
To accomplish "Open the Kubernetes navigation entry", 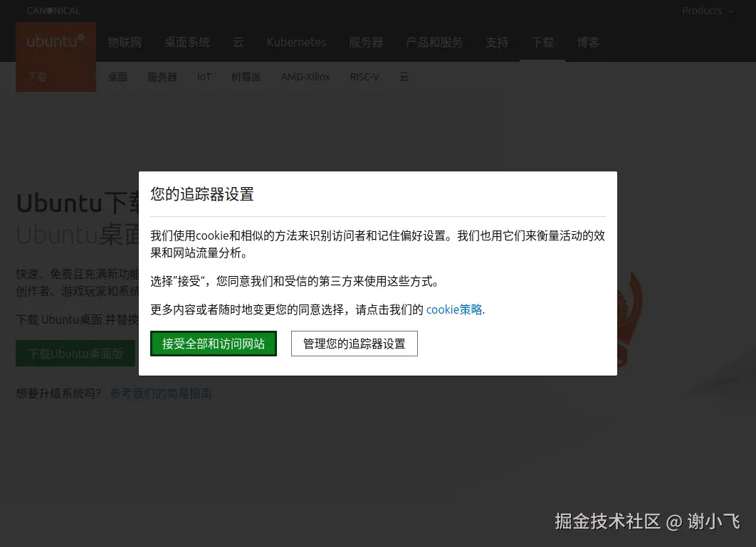I will point(296,42).
